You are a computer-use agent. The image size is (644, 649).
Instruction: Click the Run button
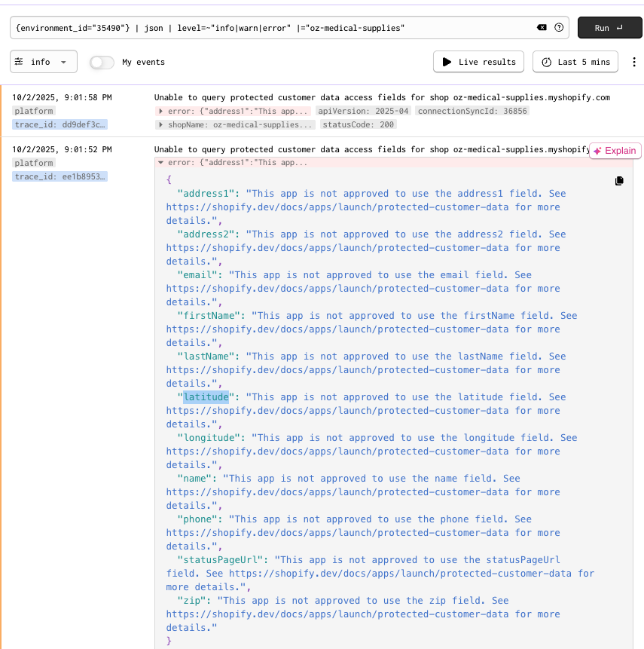coord(609,28)
